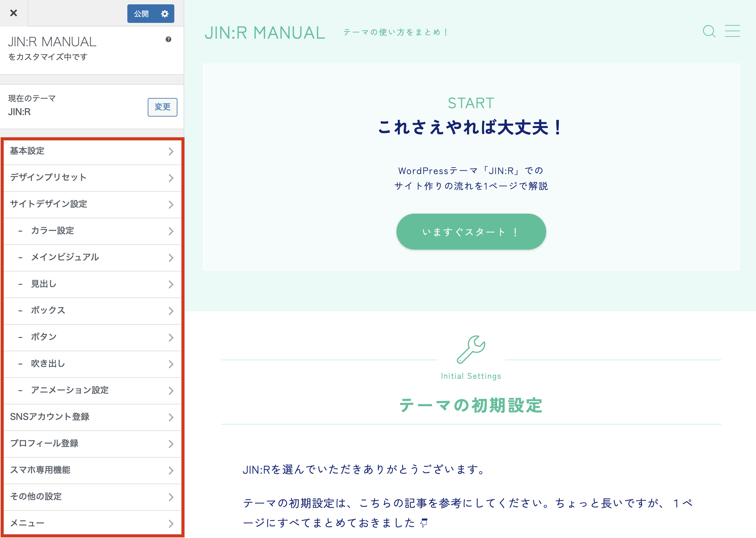Select the プロフィール登録 row

pyautogui.click(x=92, y=444)
